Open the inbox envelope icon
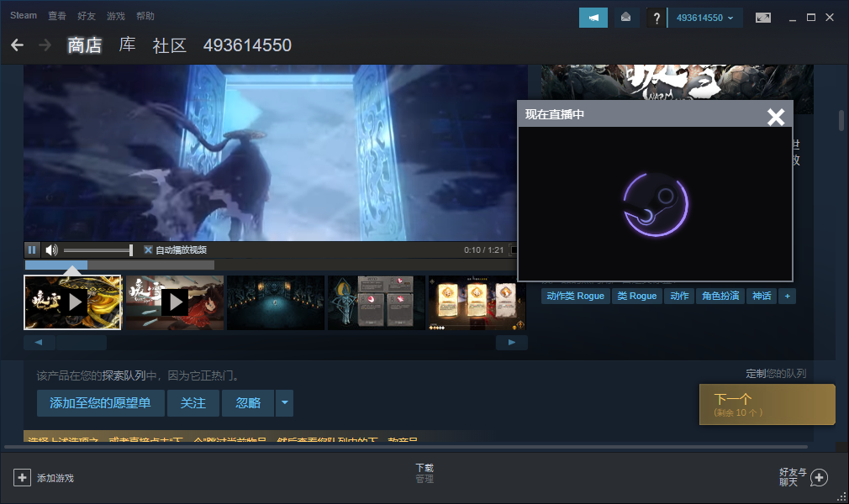The width and height of the screenshot is (849, 504). [625, 18]
